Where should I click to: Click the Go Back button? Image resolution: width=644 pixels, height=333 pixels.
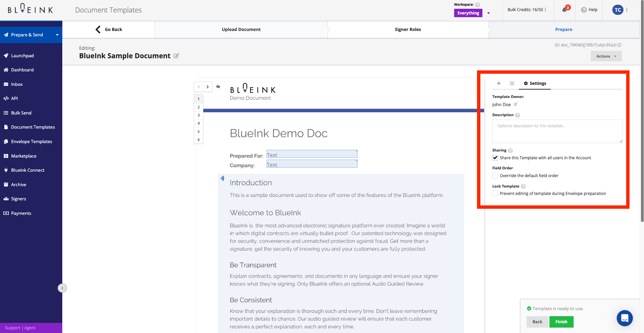(x=109, y=30)
